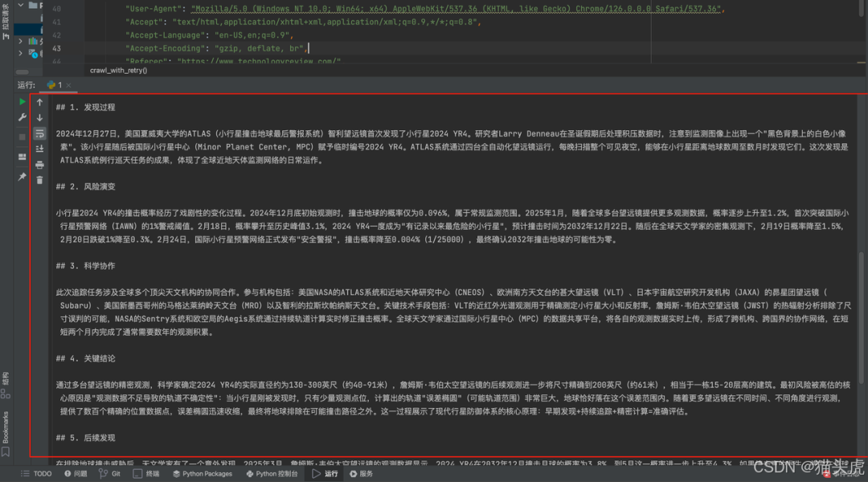868x482 pixels.
Task: Click the heading '## 1. 发现过程' in the console
Action: coord(85,108)
